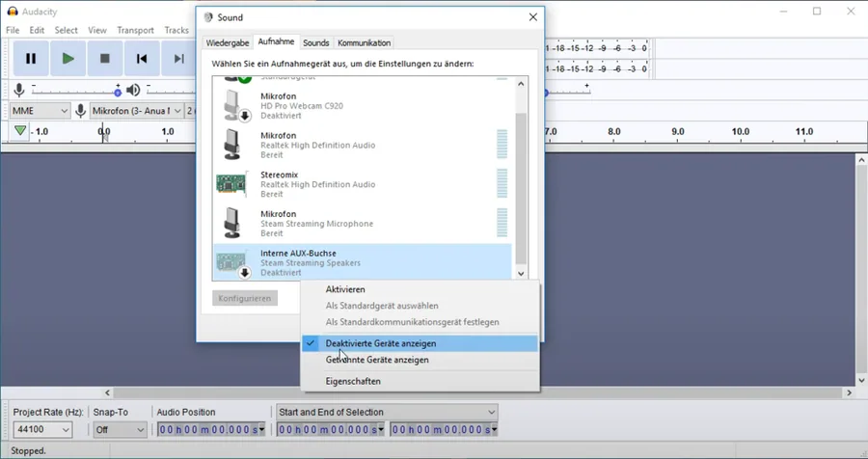868x459 pixels.
Task: Click the Stop button in Audacity
Action: click(104, 58)
